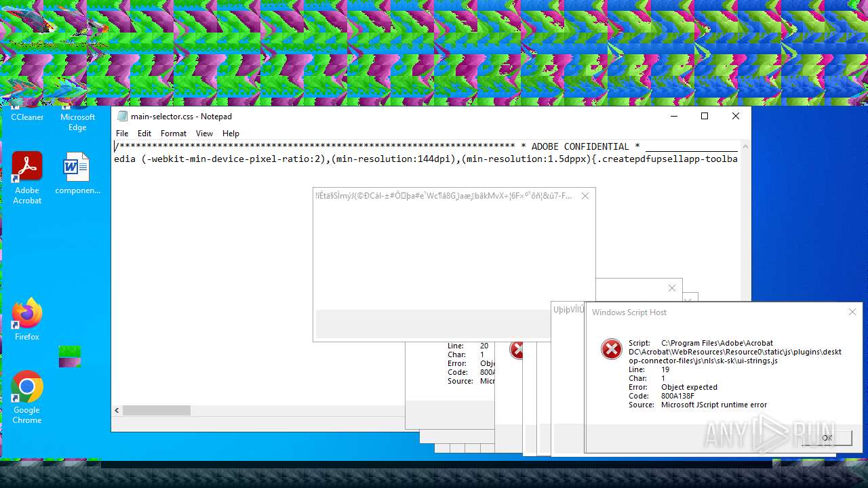Image resolution: width=868 pixels, height=488 pixels.
Task: Click the 'Object expected' error text
Action: pos(689,387)
